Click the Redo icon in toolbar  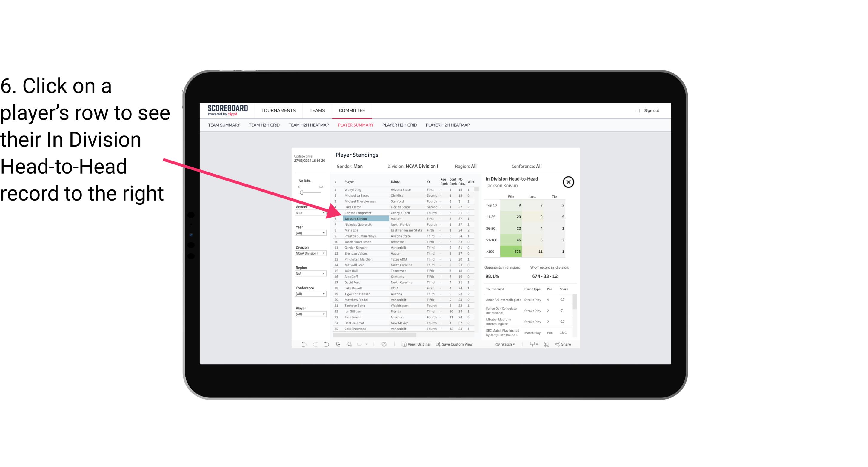coord(315,345)
